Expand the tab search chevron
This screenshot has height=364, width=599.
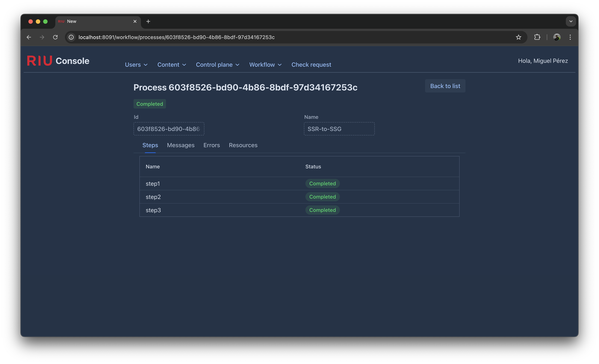coord(571,21)
